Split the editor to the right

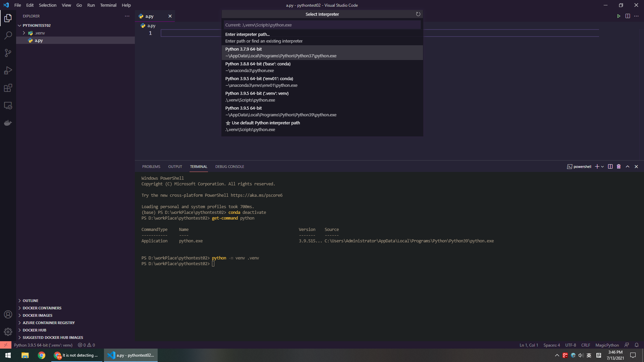click(628, 16)
